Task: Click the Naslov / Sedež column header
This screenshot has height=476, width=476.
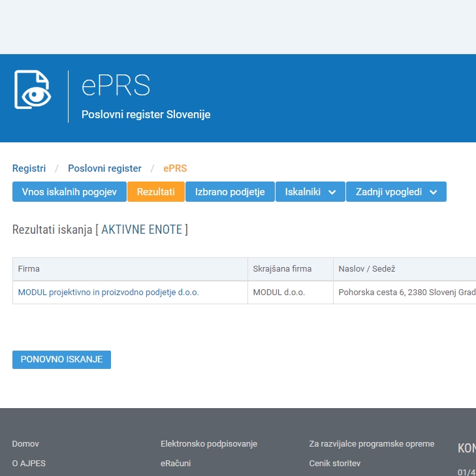Action: (405, 269)
